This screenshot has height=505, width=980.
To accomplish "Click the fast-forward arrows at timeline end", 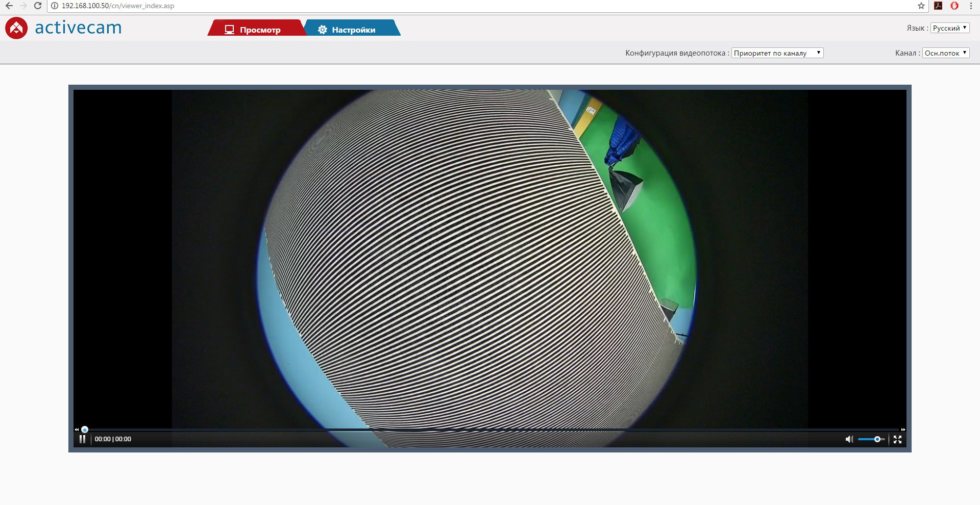I will click(903, 430).
